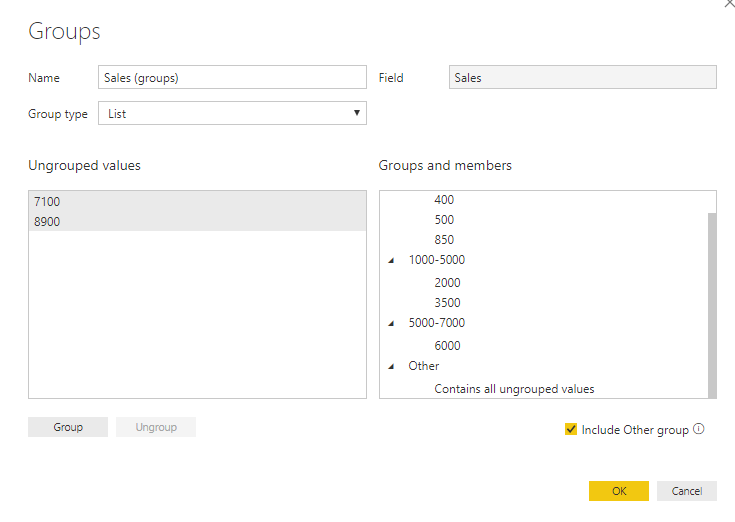
Task: Click the Cancel button
Action: (x=687, y=491)
